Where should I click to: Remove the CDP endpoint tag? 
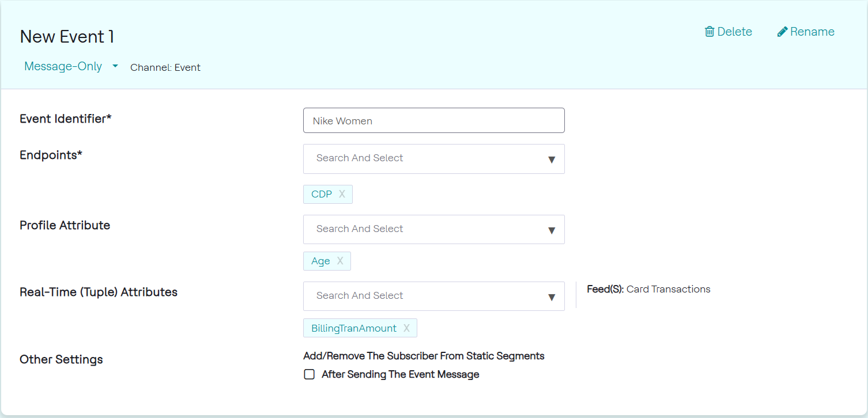click(342, 194)
